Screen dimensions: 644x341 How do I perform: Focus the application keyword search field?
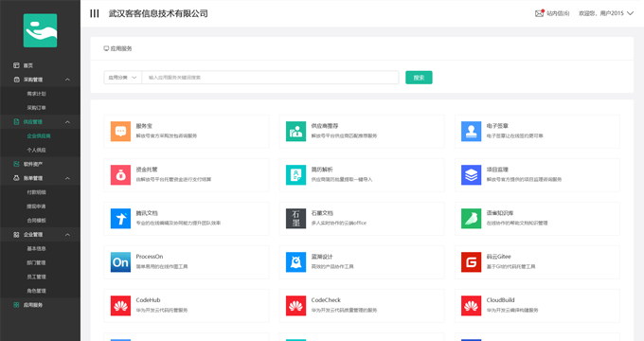coord(270,78)
